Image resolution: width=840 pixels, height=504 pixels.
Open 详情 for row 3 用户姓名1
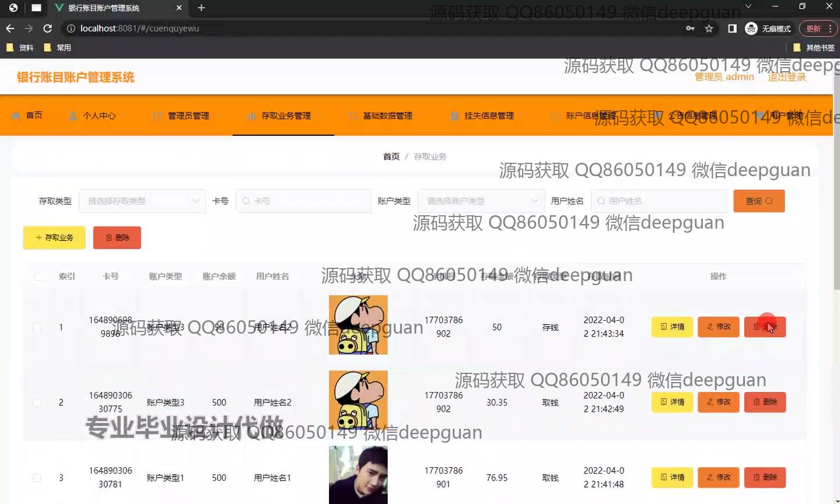[672, 477]
